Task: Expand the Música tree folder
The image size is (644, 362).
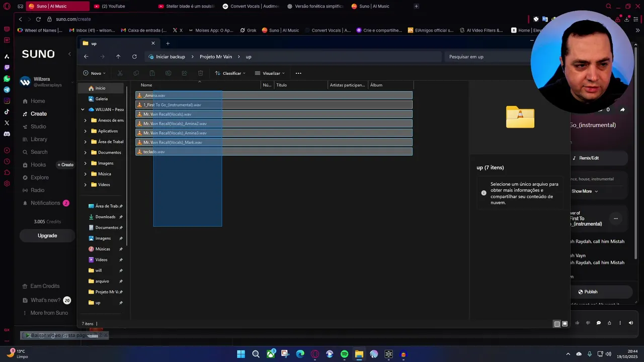Action: point(86,174)
